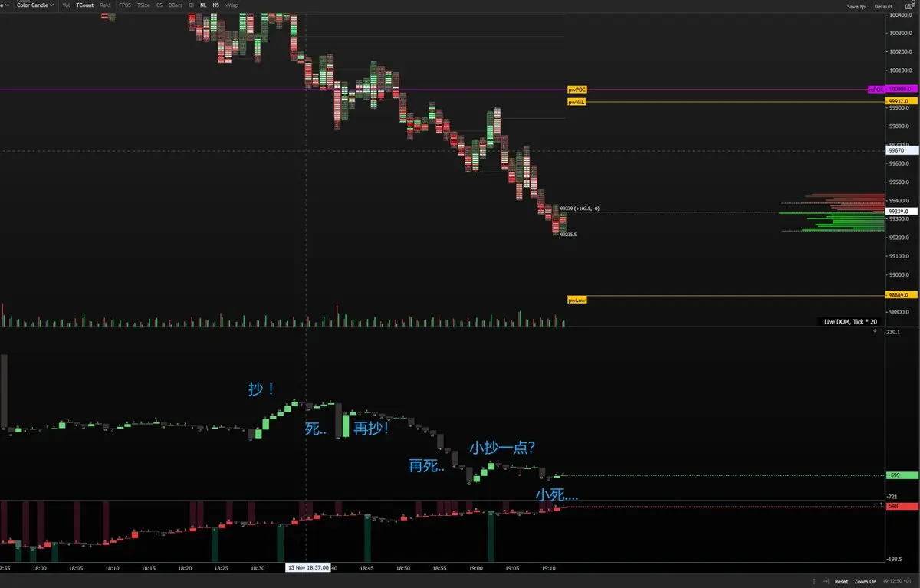Click the 19:00 time axis label
The image size is (920, 588).
[x=475, y=569]
